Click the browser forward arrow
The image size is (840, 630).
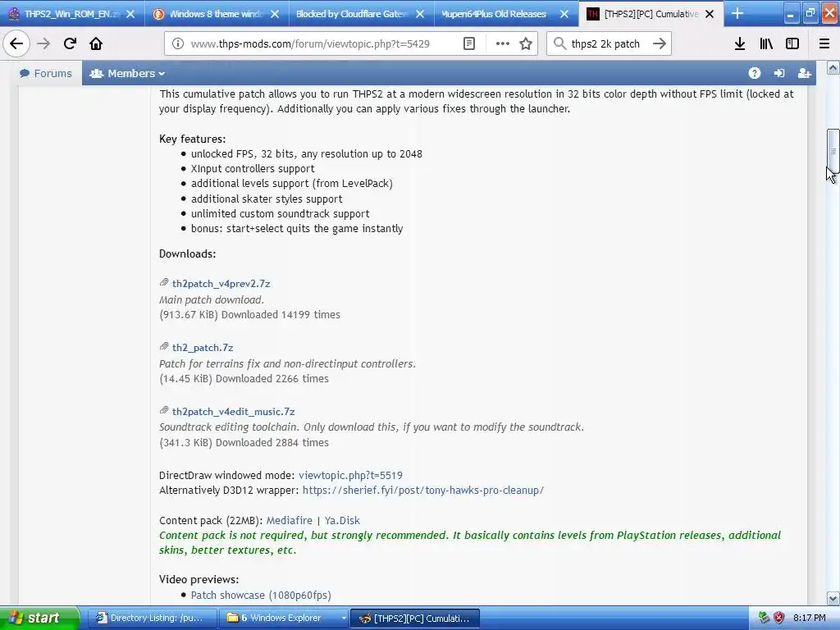pos(43,43)
